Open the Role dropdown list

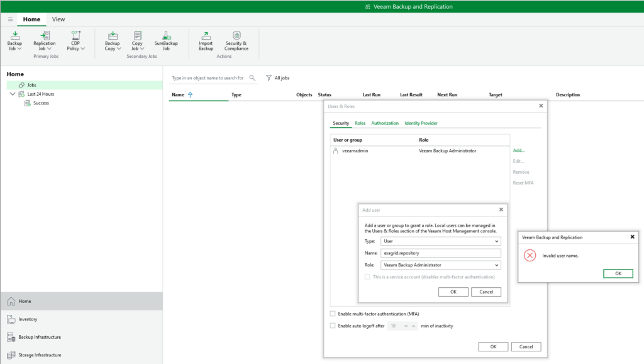tap(496, 265)
